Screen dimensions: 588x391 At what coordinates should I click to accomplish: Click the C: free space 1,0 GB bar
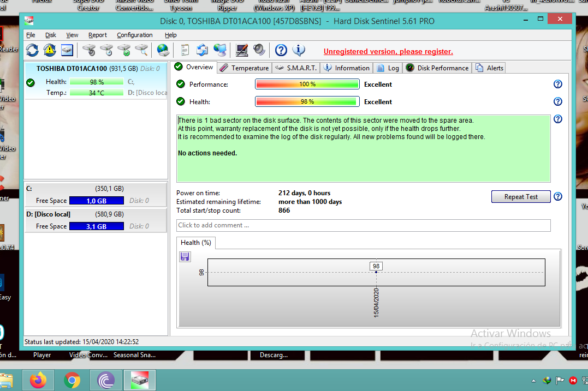tap(97, 201)
